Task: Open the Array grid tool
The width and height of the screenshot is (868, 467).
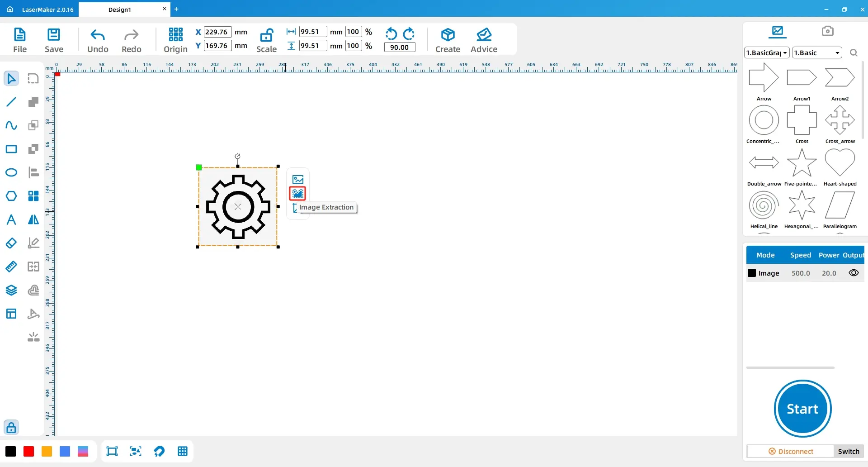Action: [33, 196]
